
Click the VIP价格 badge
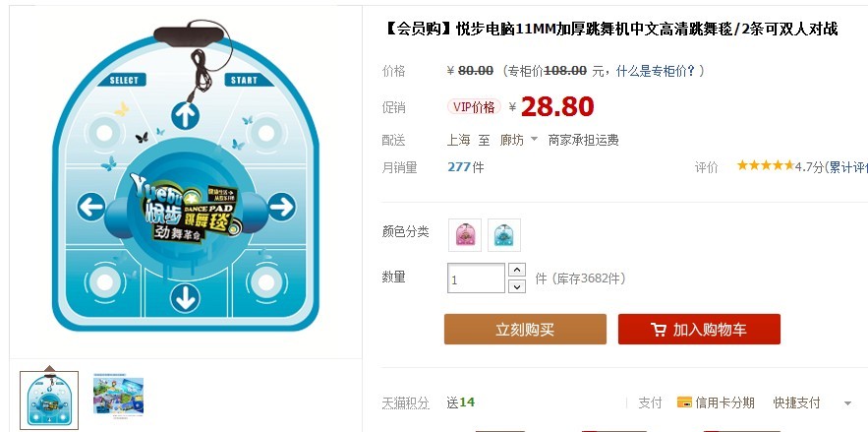[473, 107]
